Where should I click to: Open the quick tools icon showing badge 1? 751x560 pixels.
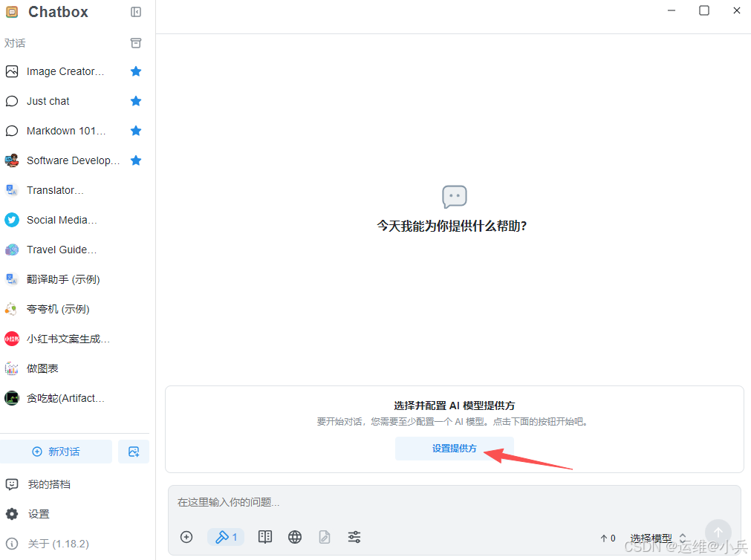[225, 537]
